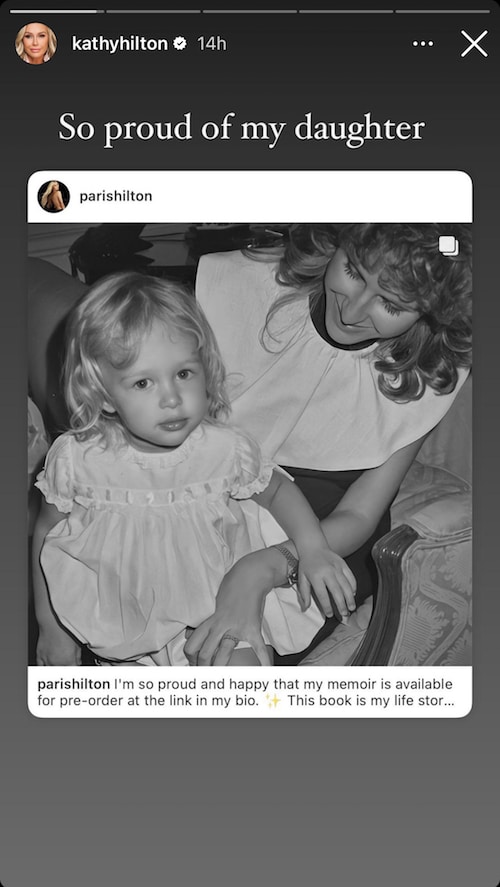Viewport: 500px width, 887px height.
Task: Open the black-and-white mother and toddler photo
Action: click(250, 444)
